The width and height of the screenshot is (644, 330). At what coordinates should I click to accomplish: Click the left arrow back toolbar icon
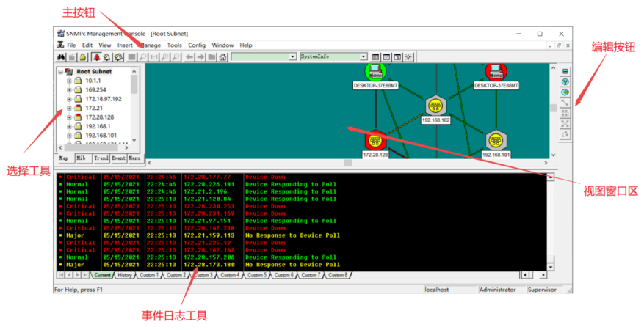click(x=189, y=56)
